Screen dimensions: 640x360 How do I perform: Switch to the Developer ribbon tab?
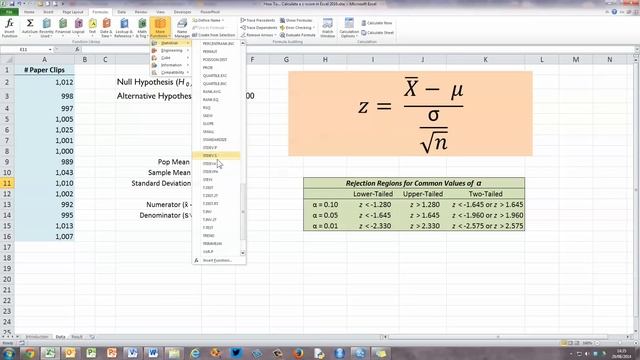click(182, 12)
